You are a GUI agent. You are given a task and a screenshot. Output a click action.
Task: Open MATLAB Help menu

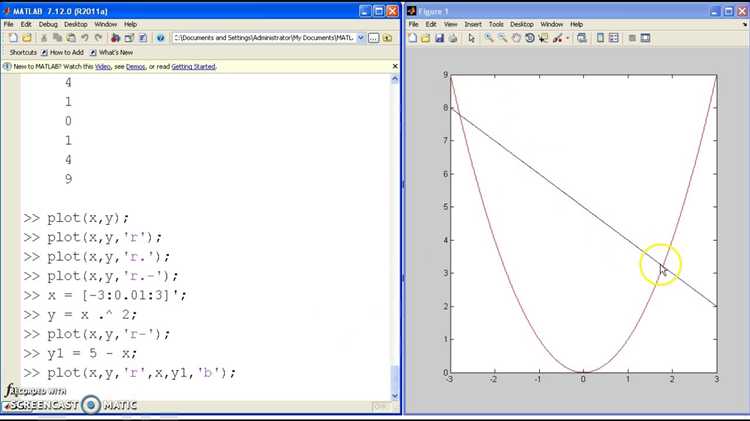click(x=131, y=24)
